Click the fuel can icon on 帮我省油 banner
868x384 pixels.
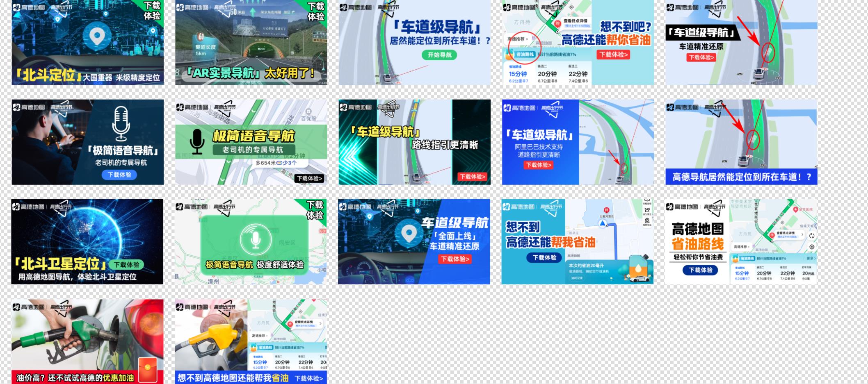639,266
